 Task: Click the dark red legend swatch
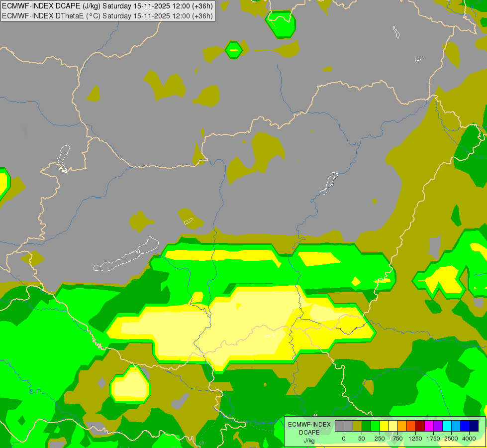click(x=420, y=426)
